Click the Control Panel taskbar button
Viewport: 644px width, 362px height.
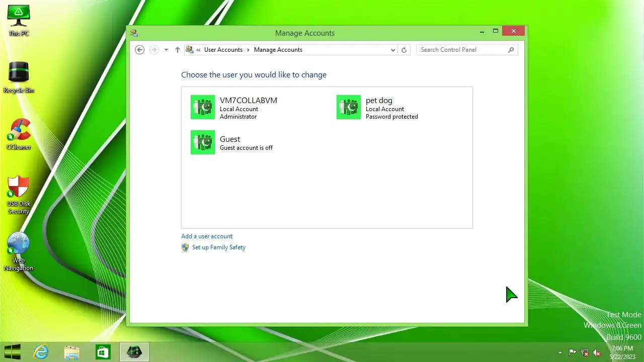point(134,352)
